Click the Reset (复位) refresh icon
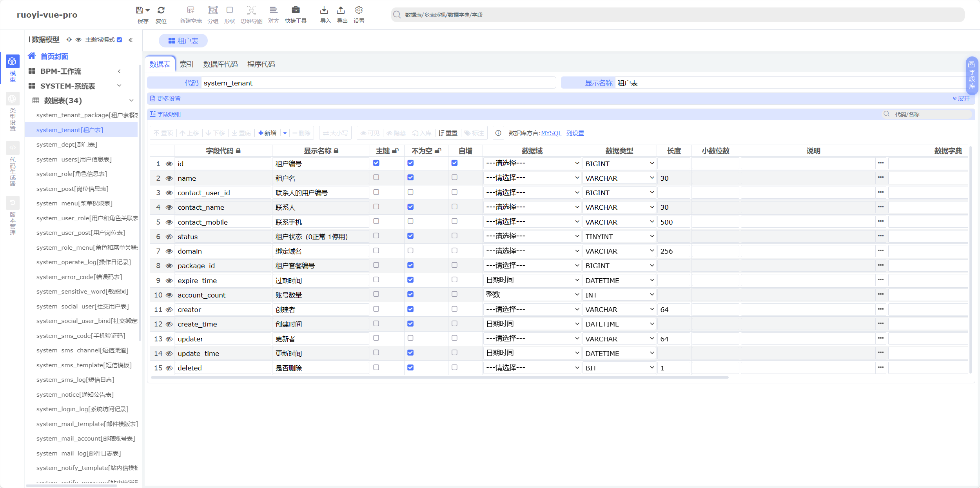This screenshot has width=980, height=488. coord(161,10)
